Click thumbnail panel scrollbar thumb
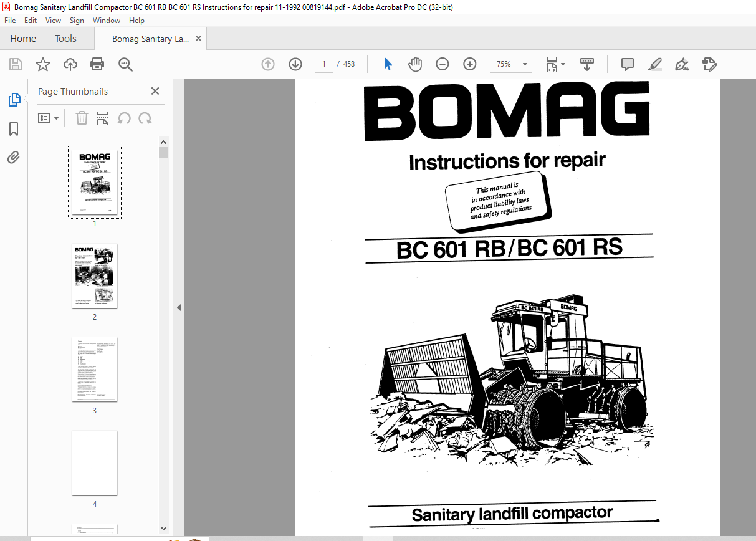 (163, 152)
